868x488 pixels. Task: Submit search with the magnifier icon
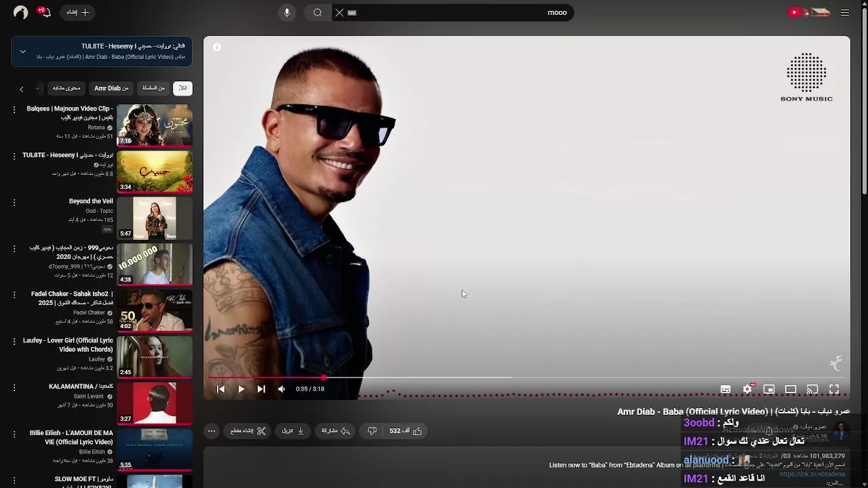pos(317,12)
